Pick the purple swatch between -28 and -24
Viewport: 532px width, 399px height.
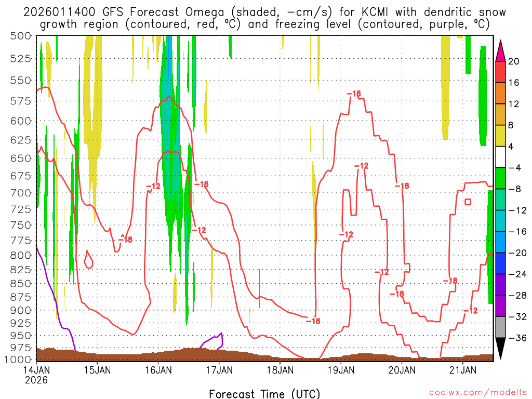point(500,285)
